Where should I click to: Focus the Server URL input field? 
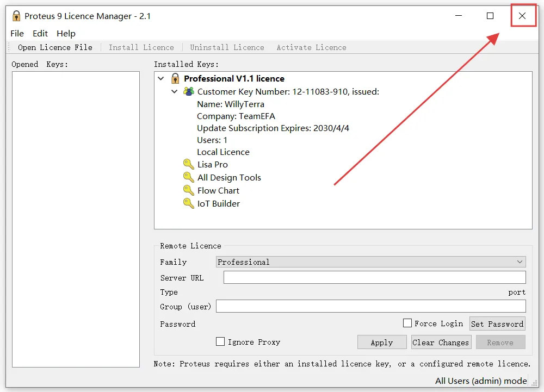point(375,277)
